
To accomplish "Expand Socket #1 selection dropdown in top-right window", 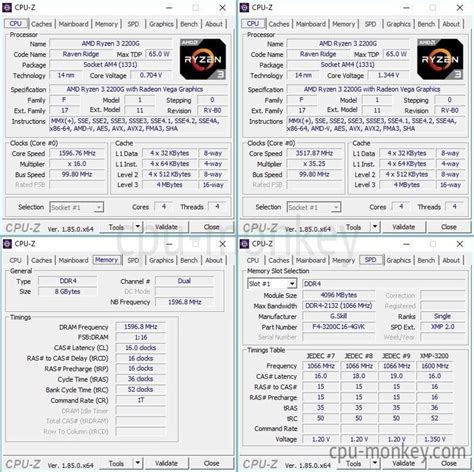I will coord(336,208).
